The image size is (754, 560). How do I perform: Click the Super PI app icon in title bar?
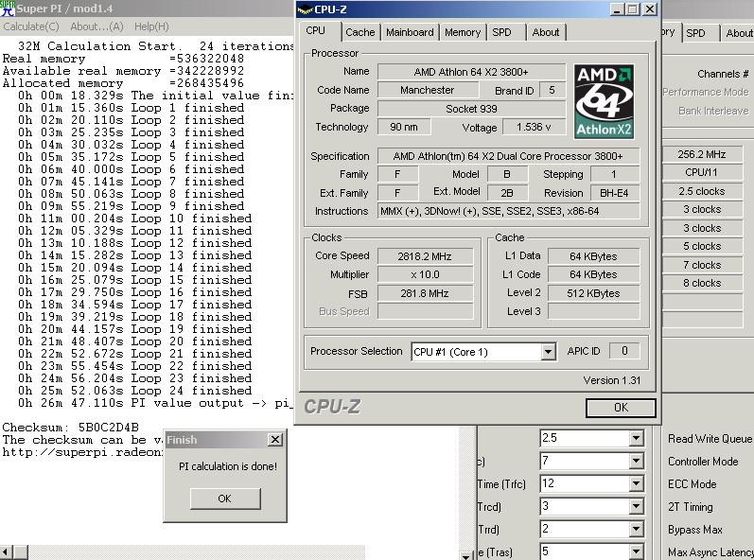tap(8, 9)
